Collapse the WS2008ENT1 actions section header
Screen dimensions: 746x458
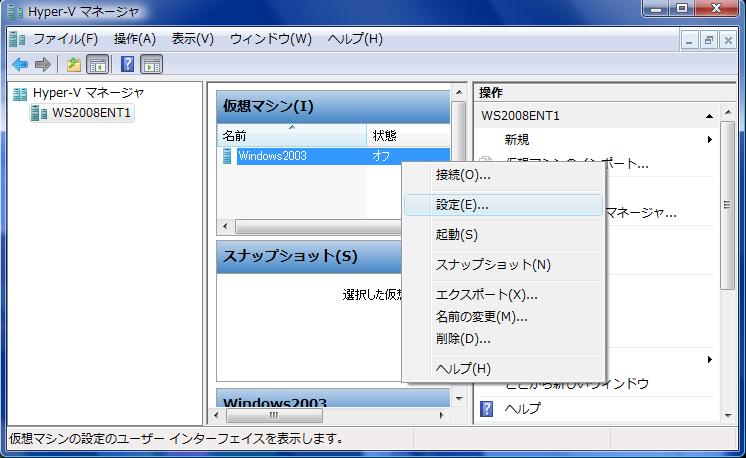(709, 116)
